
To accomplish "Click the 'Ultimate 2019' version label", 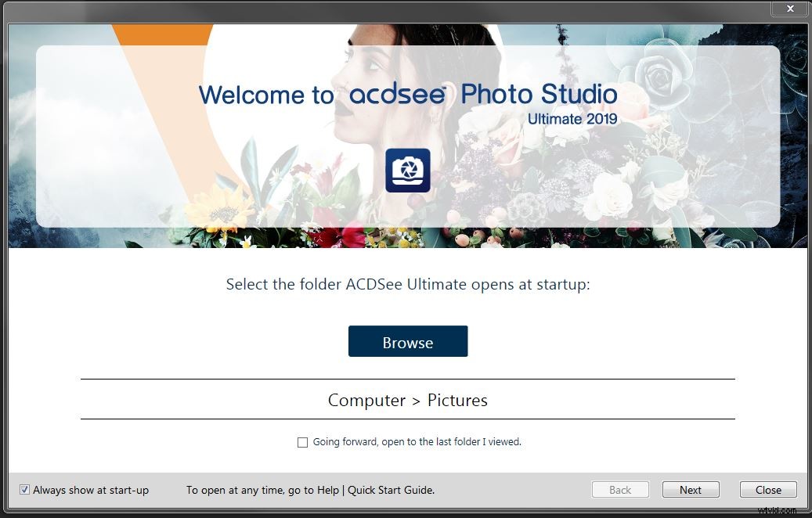I will tap(572, 119).
